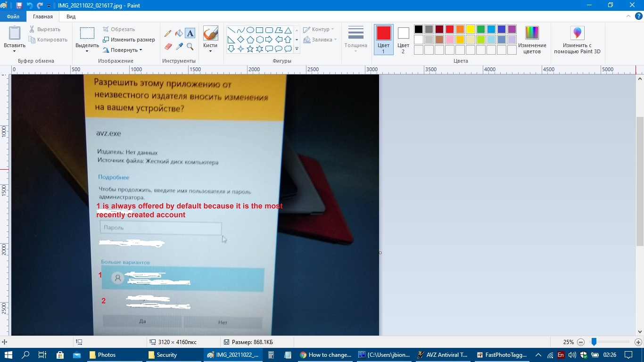The image size is (644, 362).
Task: Choose the Rectangle shape
Action: point(260,30)
